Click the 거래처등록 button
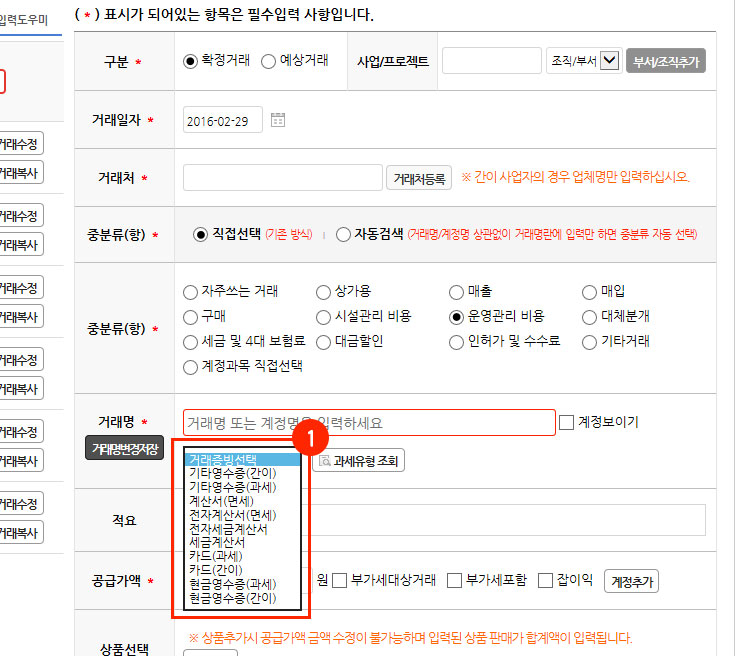The width and height of the screenshot is (749, 656). coord(419,178)
